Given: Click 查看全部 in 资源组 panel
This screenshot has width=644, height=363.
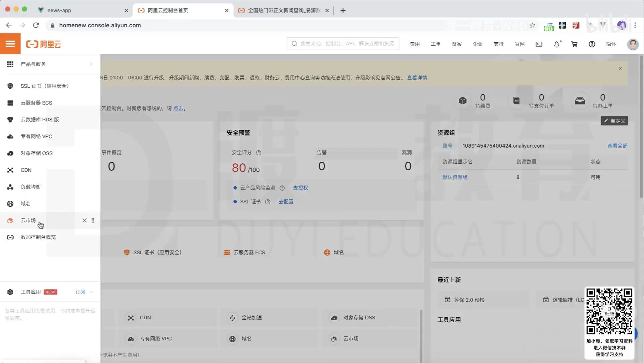Looking at the screenshot, I should click(617, 146).
